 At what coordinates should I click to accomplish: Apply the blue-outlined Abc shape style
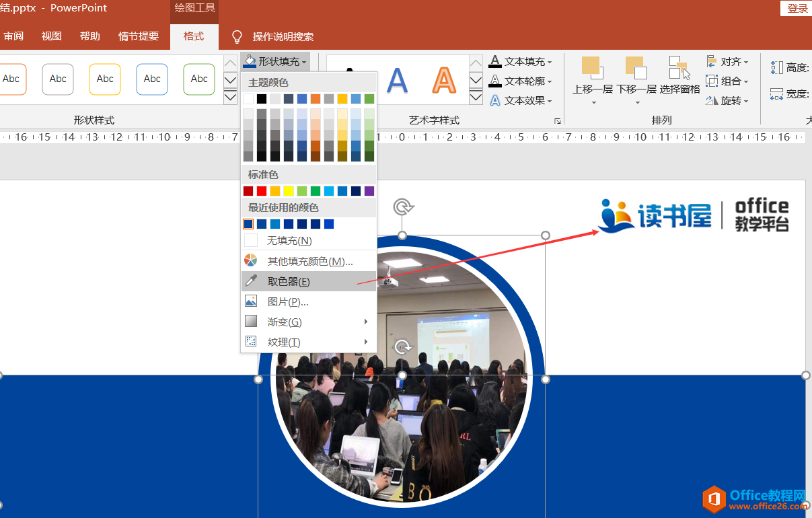pos(152,79)
